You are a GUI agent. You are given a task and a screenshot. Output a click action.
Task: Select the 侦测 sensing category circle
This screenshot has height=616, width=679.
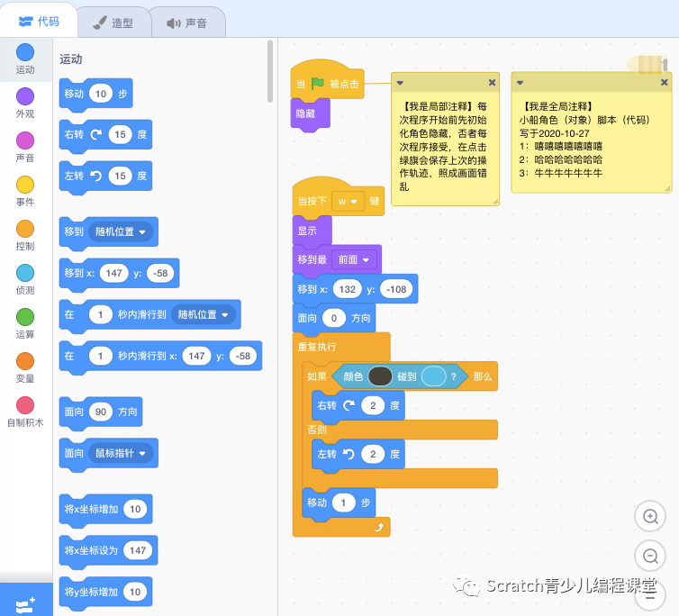pos(25,273)
